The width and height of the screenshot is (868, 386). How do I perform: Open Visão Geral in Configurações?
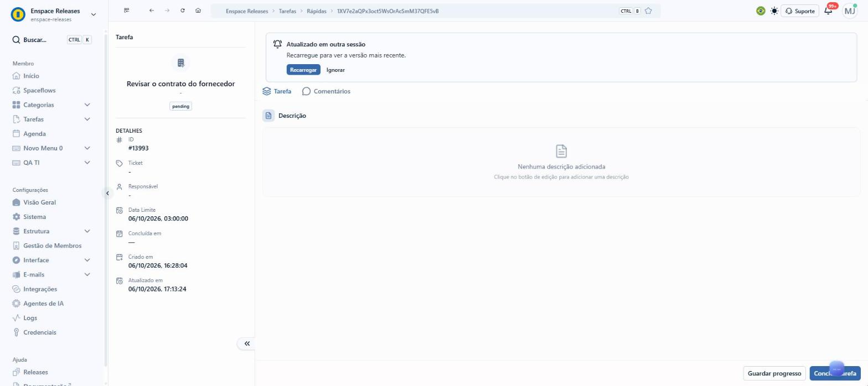coord(39,202)
